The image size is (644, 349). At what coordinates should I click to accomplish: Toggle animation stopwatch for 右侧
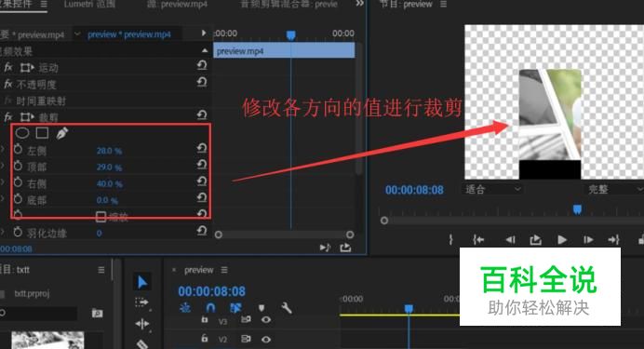click(18, 182)
